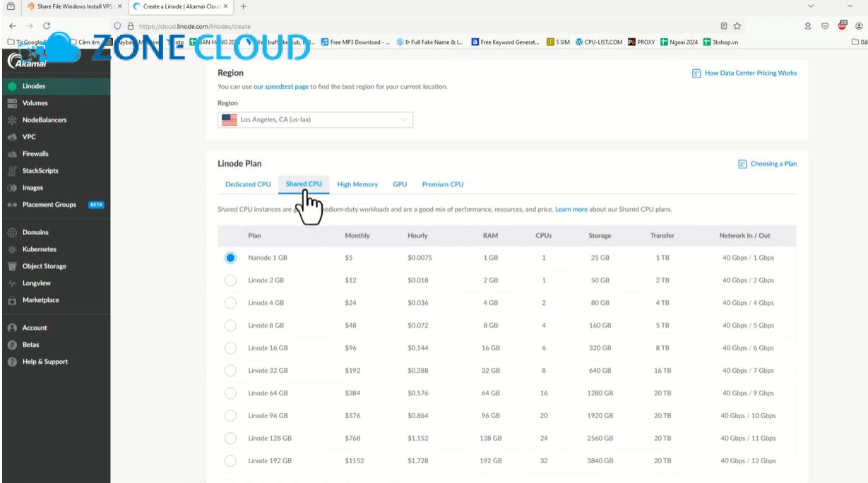
Task: Open the Dedicated CPU plan tab
Action: [x=247, y=184]
